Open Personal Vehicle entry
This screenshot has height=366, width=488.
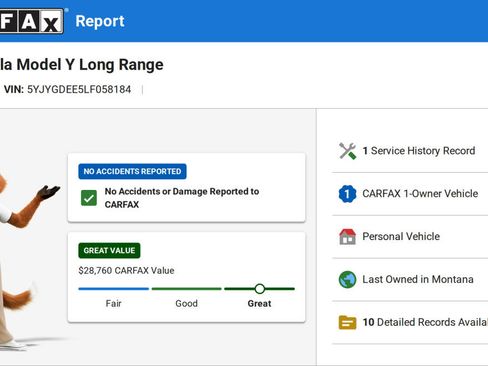pyautogui.click(x=410, y=237)
